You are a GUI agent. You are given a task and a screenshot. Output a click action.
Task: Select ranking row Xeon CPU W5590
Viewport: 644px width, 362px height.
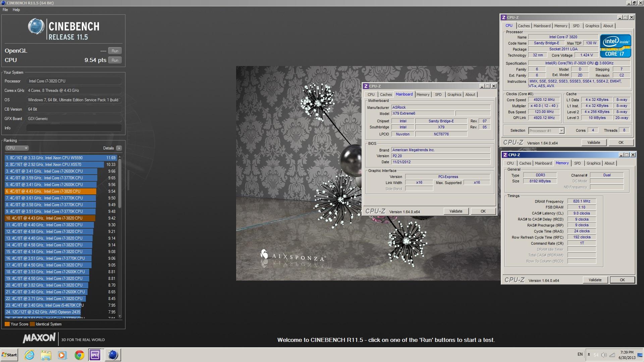click(61, 158)
